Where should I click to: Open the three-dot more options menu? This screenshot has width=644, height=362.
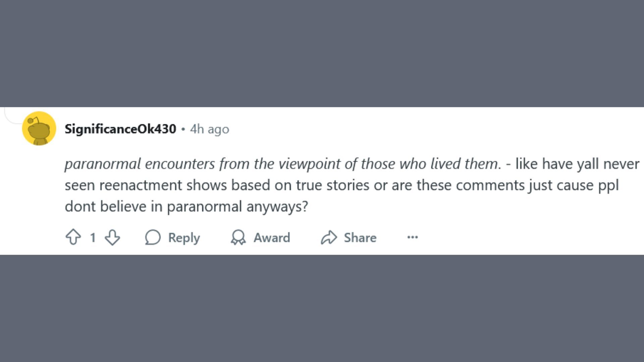tap(413, 237)
